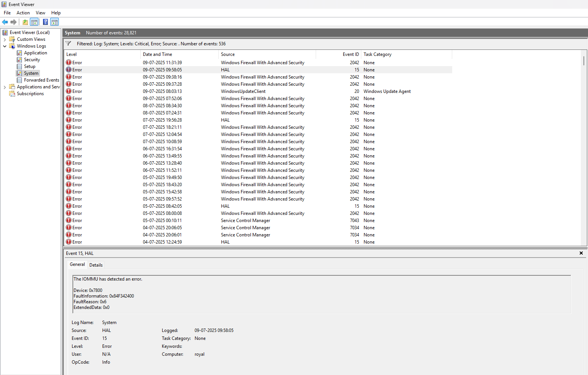Select the Subscriptions node icon
Viewport: 588px width, 375px height.
tap(12, 94)
